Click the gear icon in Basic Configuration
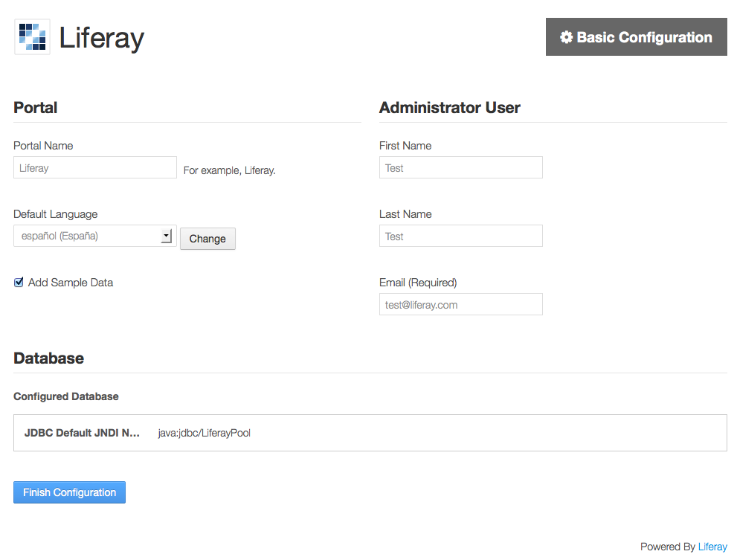 click(x=566, y=37)
